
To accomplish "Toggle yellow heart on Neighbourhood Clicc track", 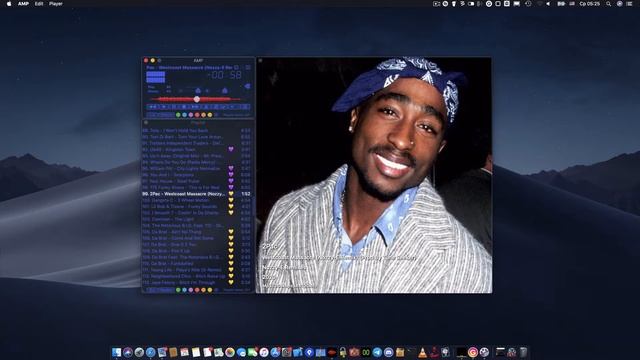I will (231, 276).
